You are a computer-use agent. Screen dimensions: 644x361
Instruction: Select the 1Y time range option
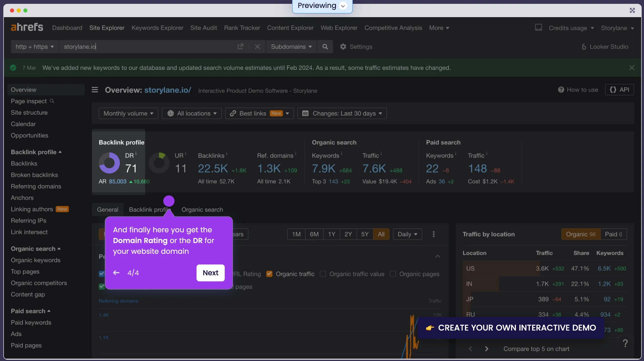[x=331, y=234]
